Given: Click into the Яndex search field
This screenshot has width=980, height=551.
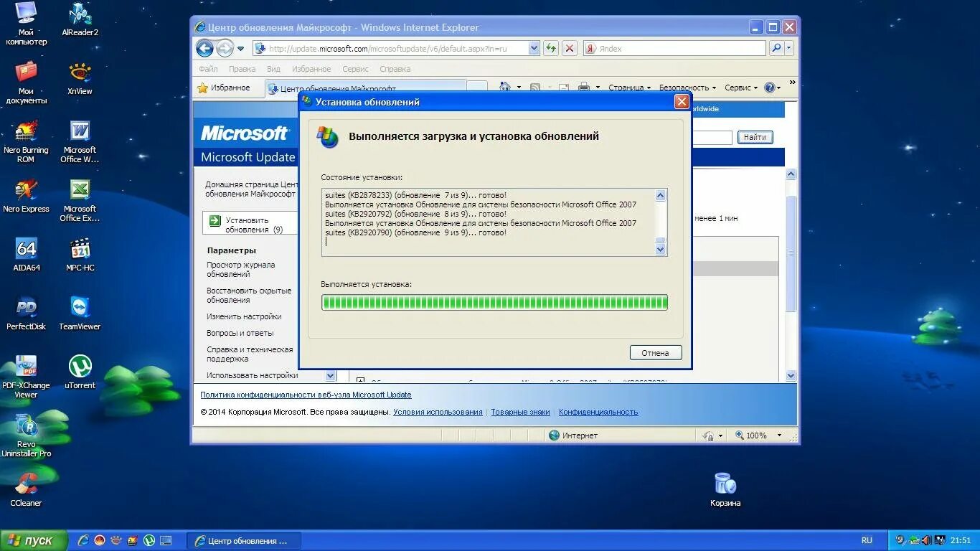Looking at the screenshot, I should point(674,48).
